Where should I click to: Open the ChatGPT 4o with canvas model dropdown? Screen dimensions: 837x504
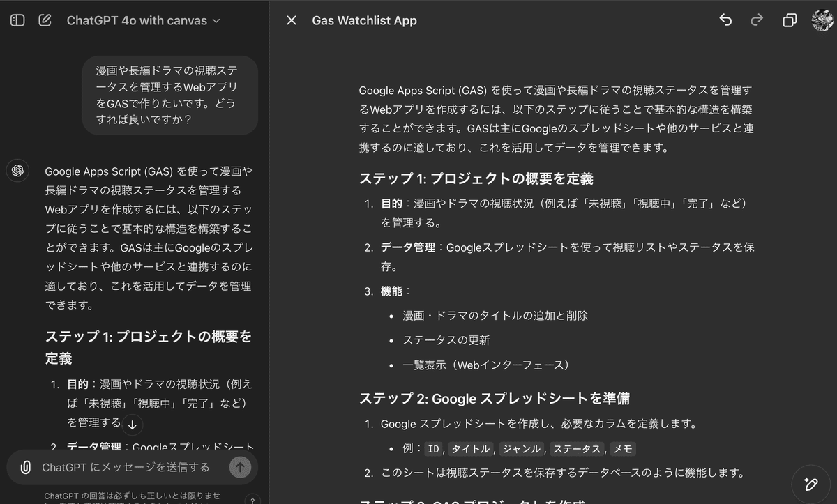[143, 20]
